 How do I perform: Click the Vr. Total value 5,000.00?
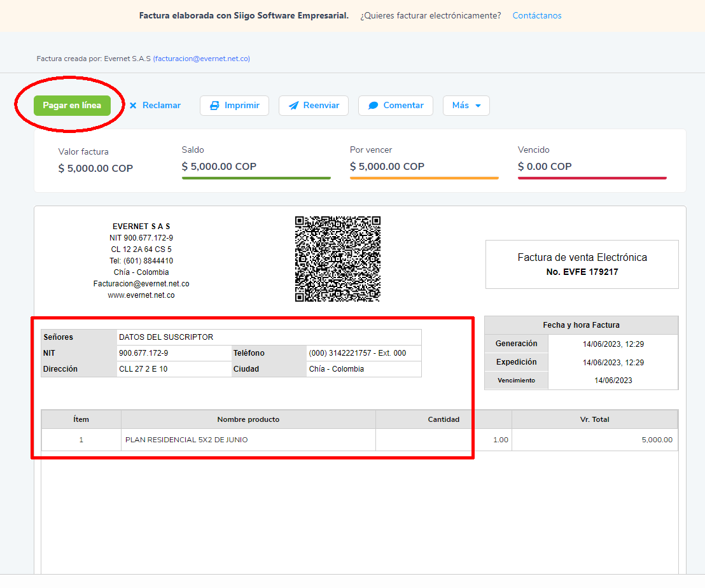tap(657, 440)
